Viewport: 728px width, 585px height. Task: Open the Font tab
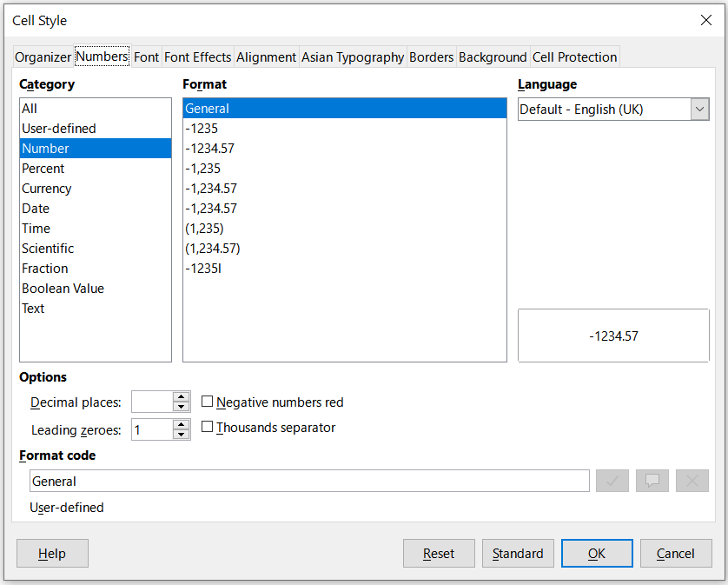pyautogui.click(x=146, y=57)
